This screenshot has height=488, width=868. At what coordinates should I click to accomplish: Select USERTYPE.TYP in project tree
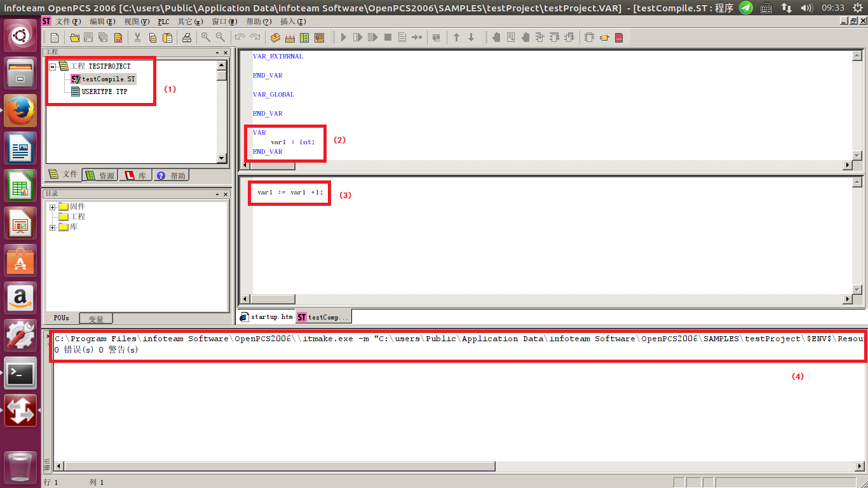click(x=98, y=91)
